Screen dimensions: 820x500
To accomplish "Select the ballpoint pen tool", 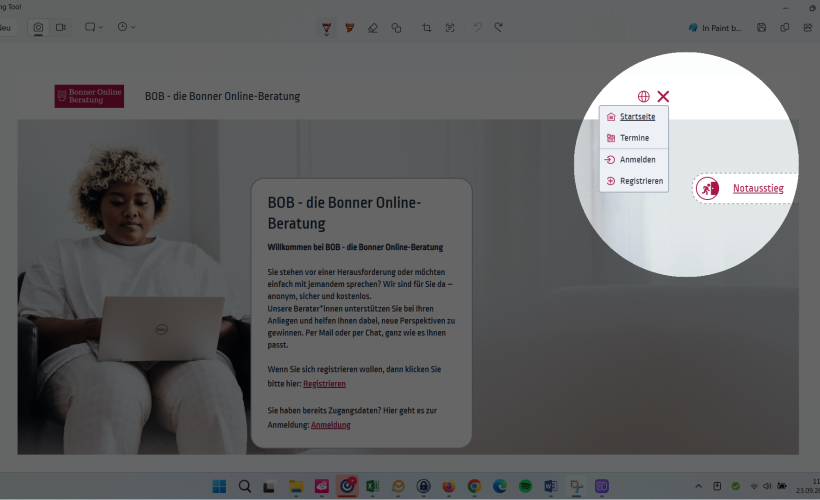I will (x=327, y=28).
